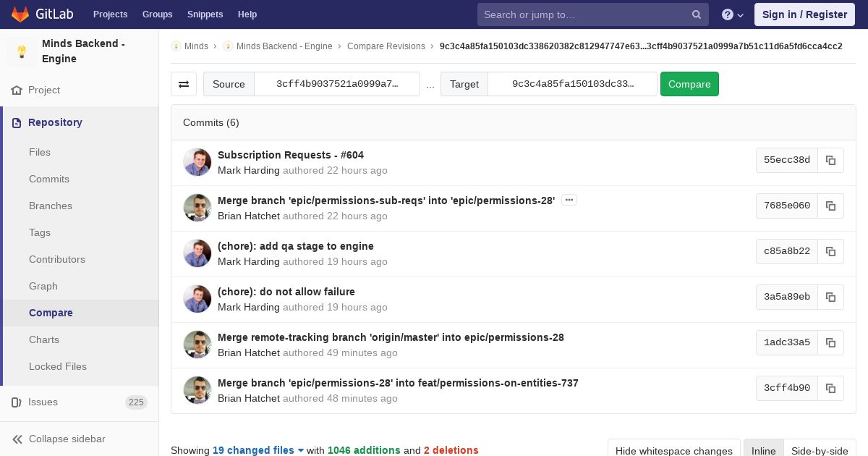The height and width of the screenshot is (456, 868).
Task: Expand the 19 changed files dropdown
Action: coord(258,450)
